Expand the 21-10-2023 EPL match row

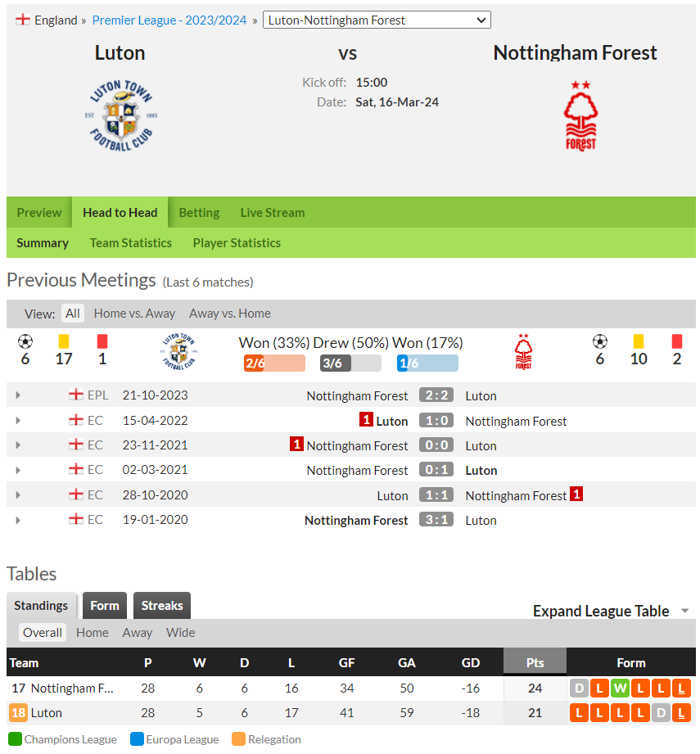(18, 395)
